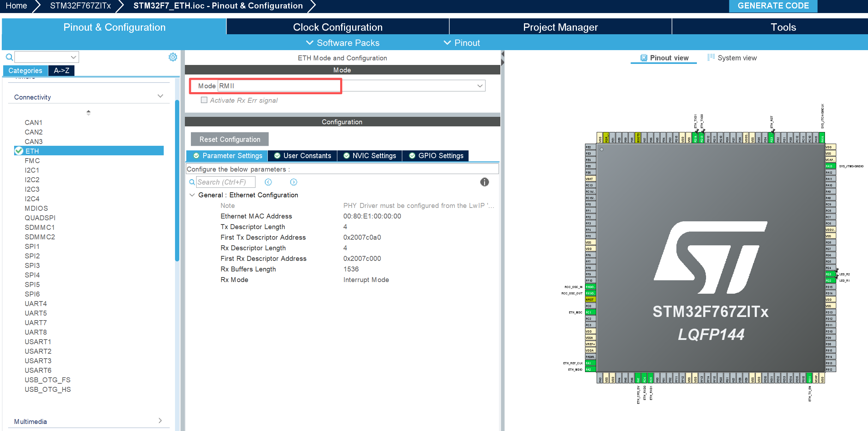Select the NRST pin on chip
Screen dimensions: 868x431
pyautogui.click(x=590, y=300)
